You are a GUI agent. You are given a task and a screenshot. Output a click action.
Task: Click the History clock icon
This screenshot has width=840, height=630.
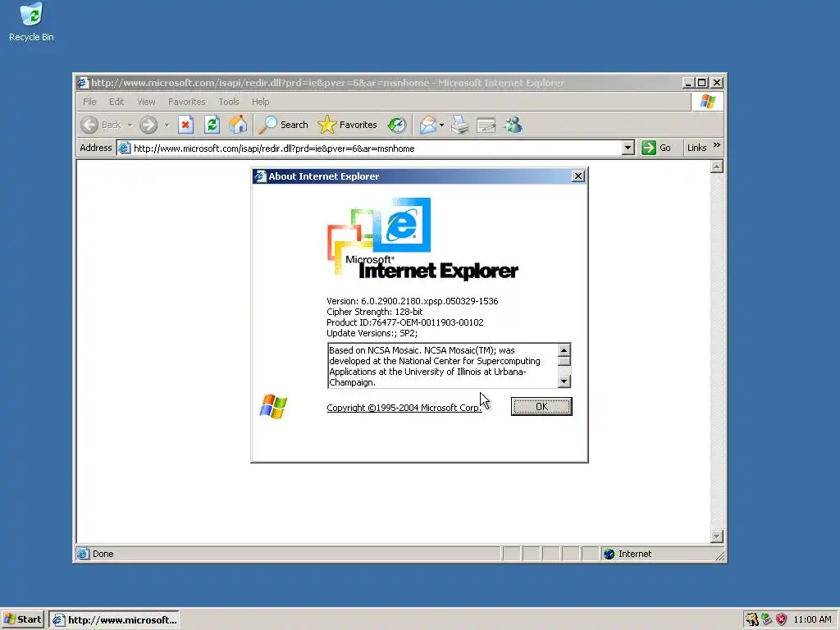[397, 125]
